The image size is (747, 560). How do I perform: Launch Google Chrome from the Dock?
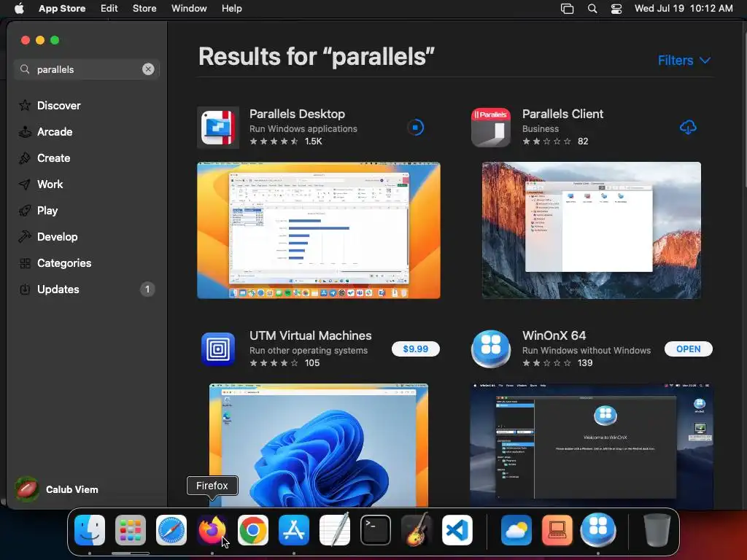click(253, 530)
